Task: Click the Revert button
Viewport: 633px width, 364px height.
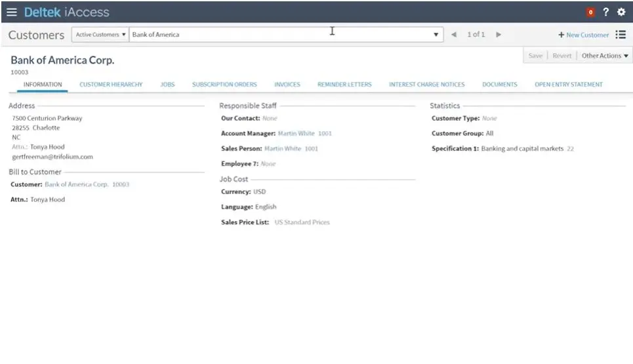Action: [562, 56]
